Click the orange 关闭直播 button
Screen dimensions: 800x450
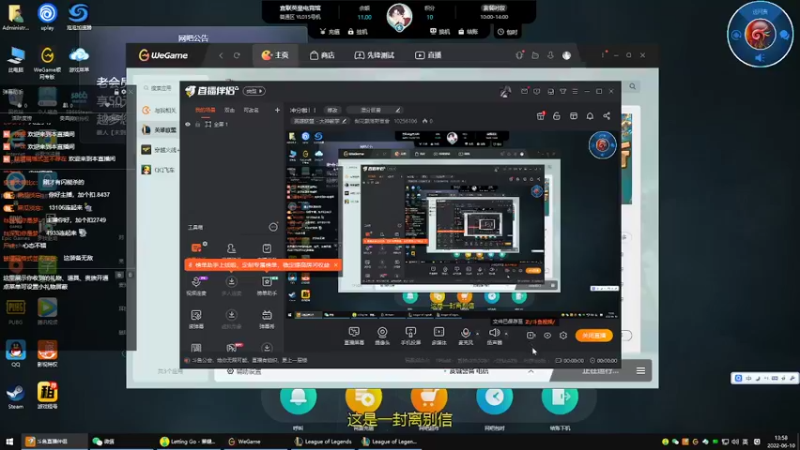point(594,335)
